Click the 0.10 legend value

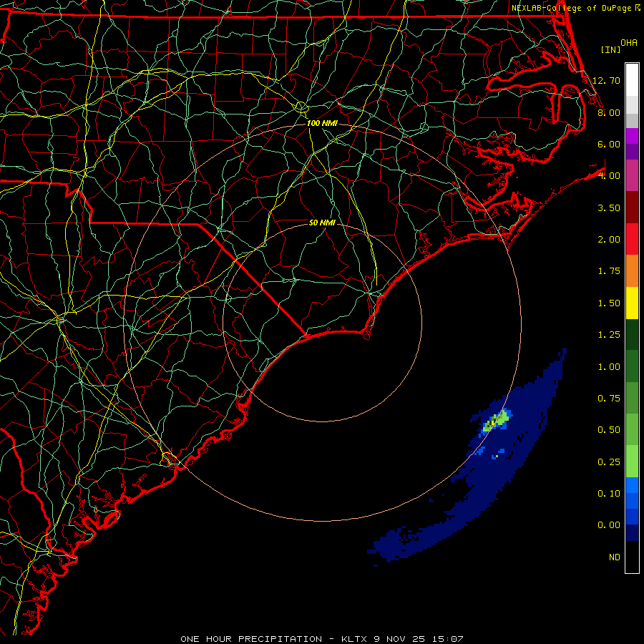[x=609, y=494]
